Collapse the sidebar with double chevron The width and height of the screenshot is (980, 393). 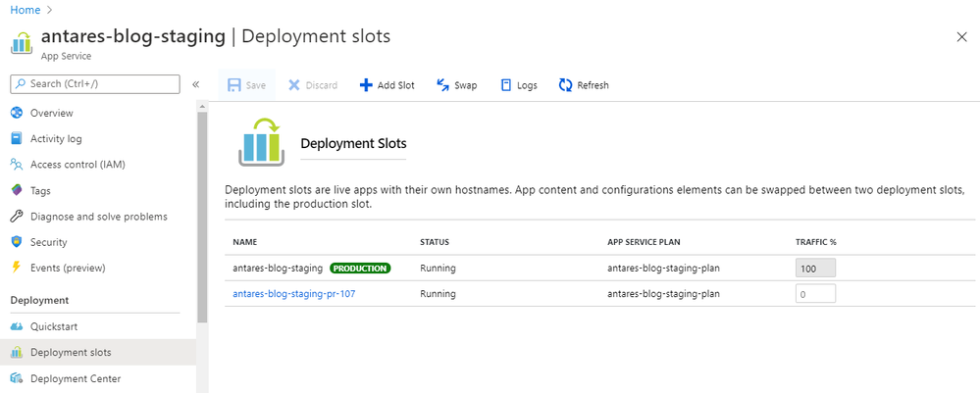[195, 84]
